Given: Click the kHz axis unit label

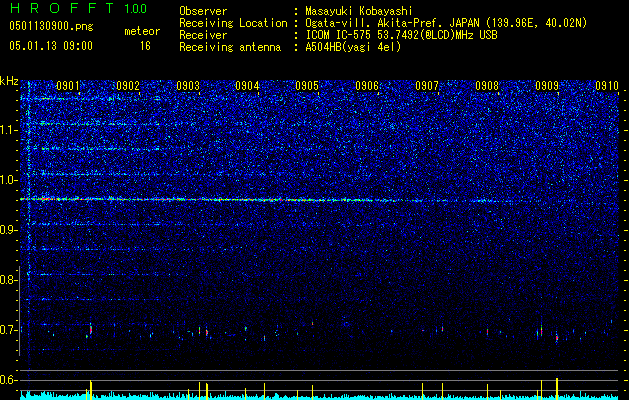Looking at the screenshot, I should [9, 81].
